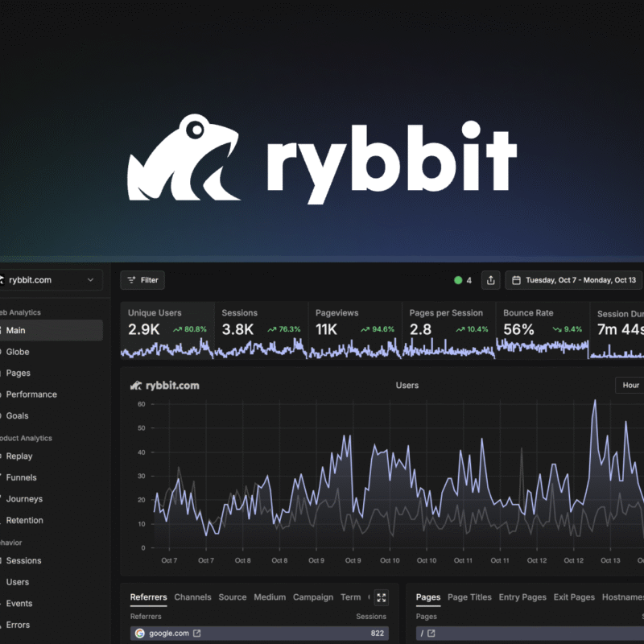The image size is (644, 644).
Task: Click the green live users indicator
Action: click(458, 280)
